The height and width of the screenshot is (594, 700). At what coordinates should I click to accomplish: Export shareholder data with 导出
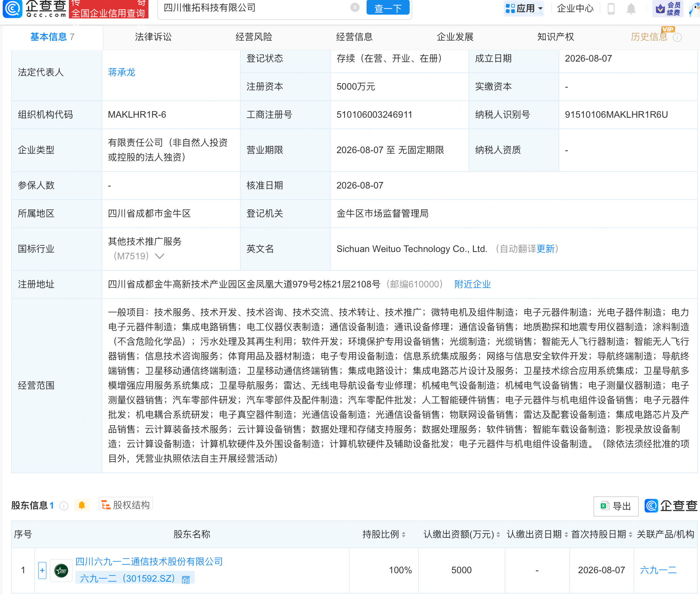(616, 506)
